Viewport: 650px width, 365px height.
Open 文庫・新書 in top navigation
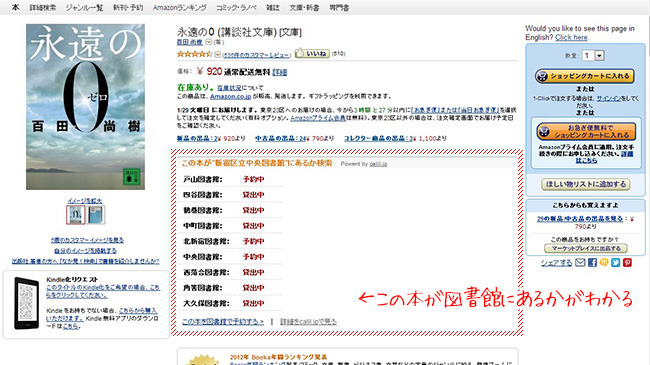coord(304,7)
